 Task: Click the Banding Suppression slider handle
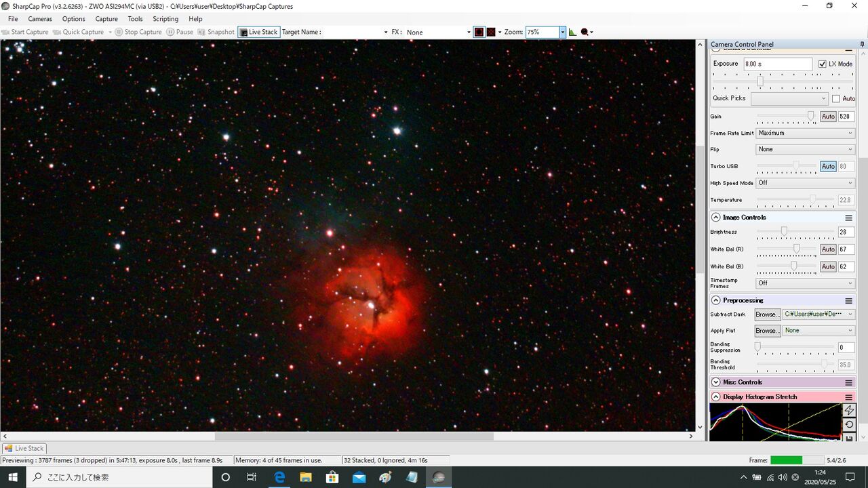tap(757, 347)
